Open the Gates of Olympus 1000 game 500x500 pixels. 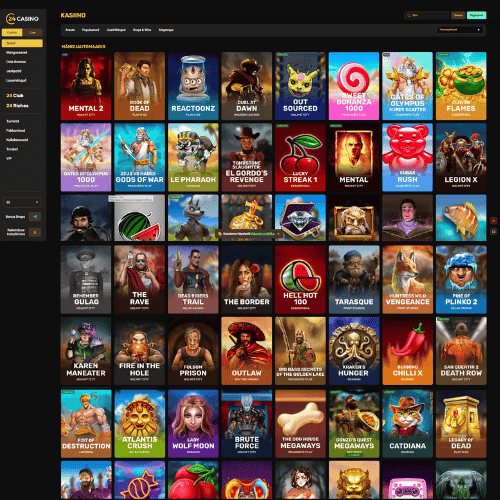click(x=86, y=157)
